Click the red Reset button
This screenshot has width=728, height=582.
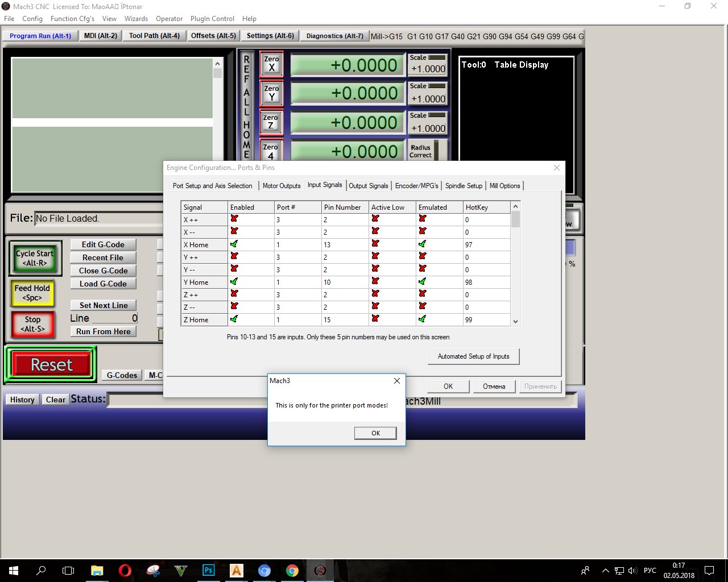pos(51,364)
